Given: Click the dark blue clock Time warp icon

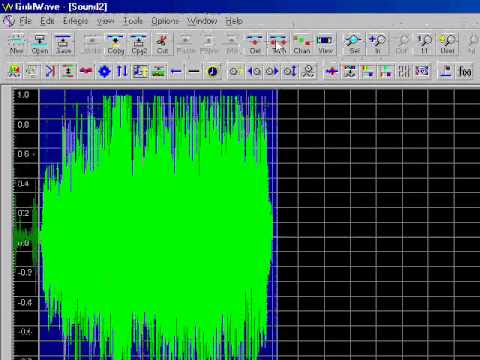Looking at the screenshot, I should [x=212, y=71].
